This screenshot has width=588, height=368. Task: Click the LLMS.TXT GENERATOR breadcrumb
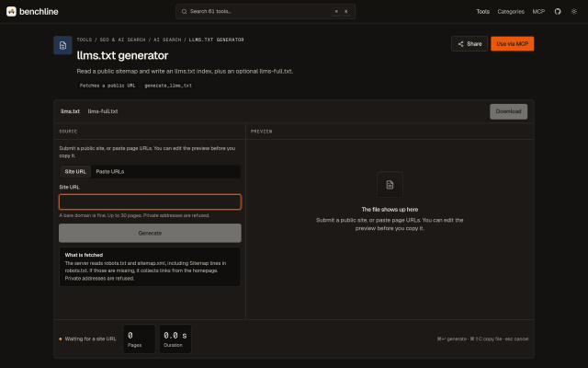click(217, 40)
